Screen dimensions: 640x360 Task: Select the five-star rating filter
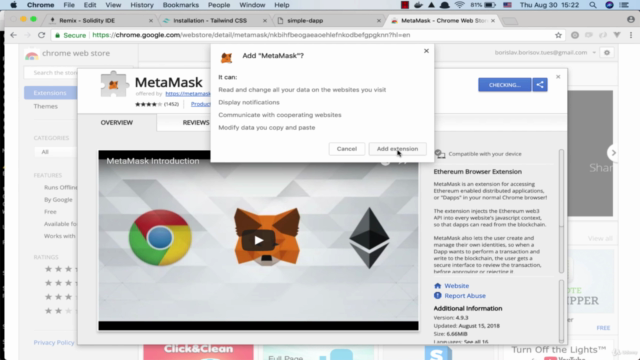pos(60,269)
